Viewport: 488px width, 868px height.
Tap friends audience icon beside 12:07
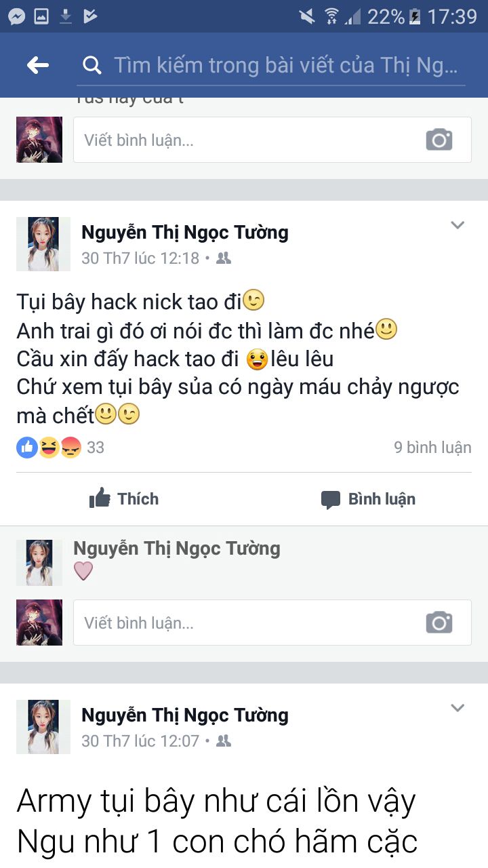[x=224, y=741]
